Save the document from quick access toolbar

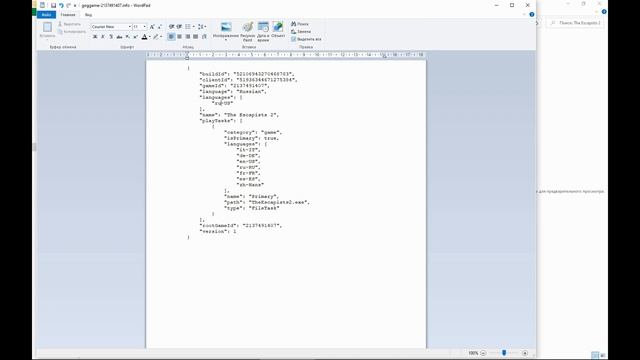(53, 5)
